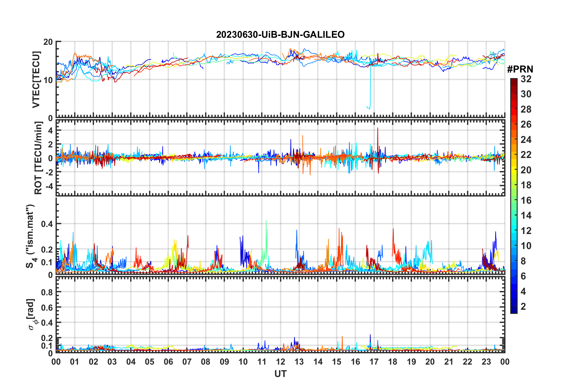
Task: Click x-axis tick label 21
Action: [449, 362]
